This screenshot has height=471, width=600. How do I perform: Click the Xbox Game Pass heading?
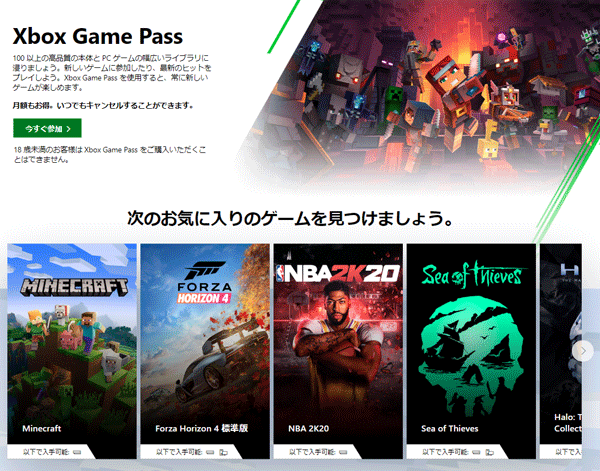click(98, 36)
